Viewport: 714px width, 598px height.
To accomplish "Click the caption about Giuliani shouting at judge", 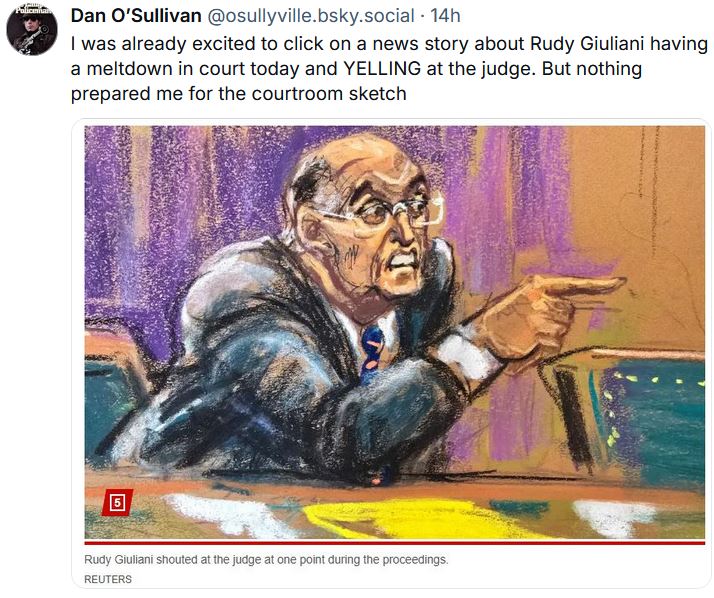I will (x=266, y=559).
